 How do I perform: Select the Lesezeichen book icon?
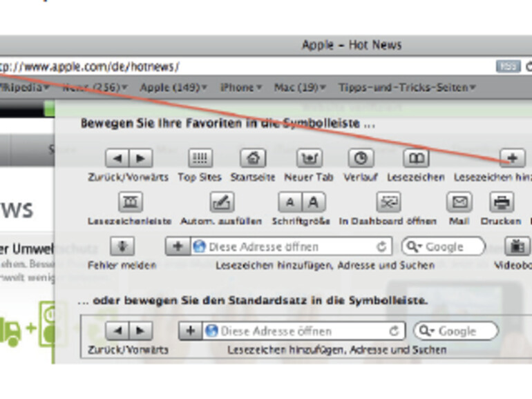[x=417, y=158]
